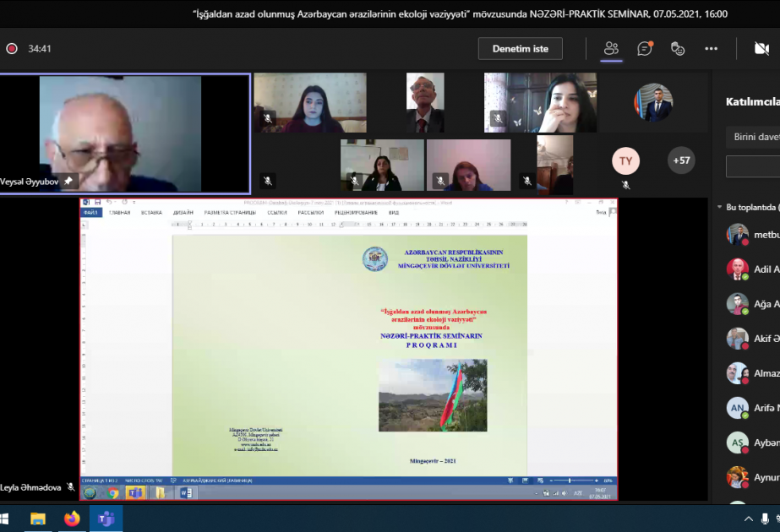
Task: Click the zoom in plus in Word status bar
Action: point(597,480)
